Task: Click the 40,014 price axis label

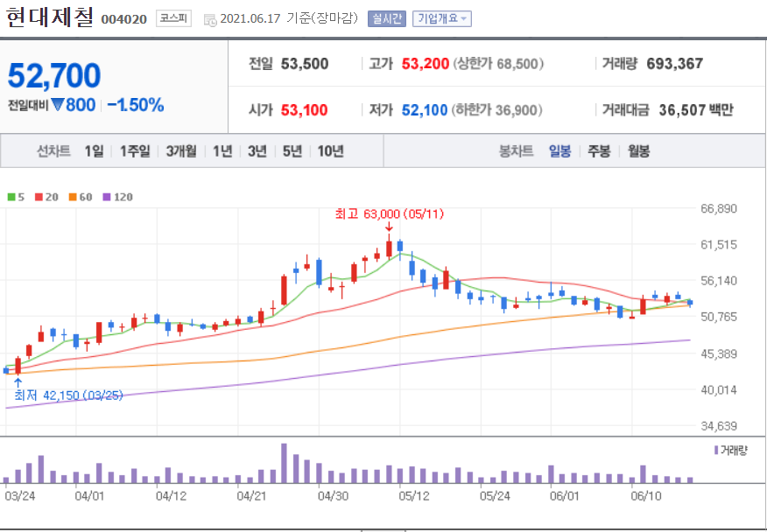Action: 719,389
